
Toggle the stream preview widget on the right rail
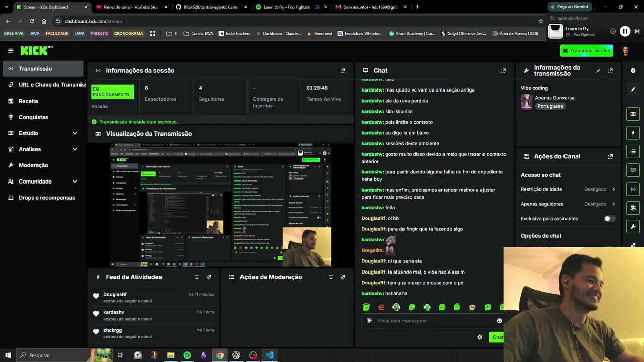click(x=633, y=114)
